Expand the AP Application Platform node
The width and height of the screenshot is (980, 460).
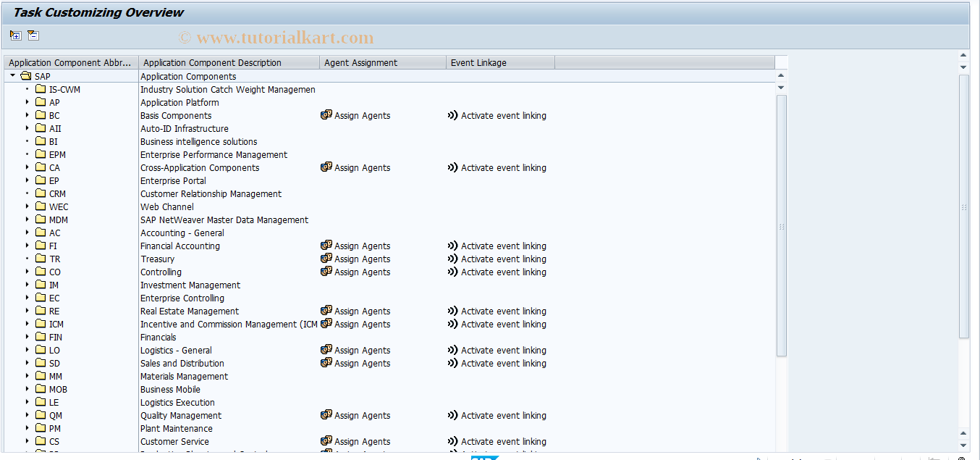(x=28, y=102)
